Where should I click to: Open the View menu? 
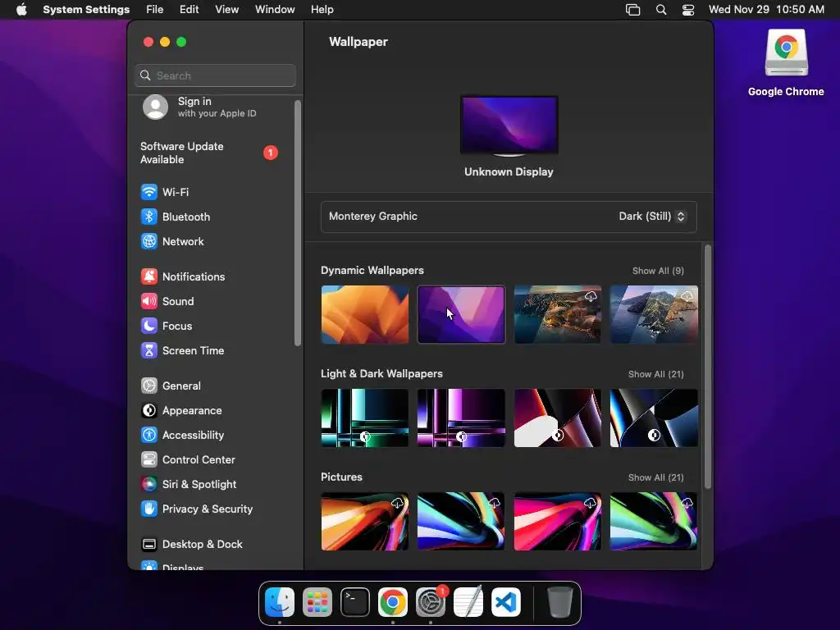tap(226, 10)
